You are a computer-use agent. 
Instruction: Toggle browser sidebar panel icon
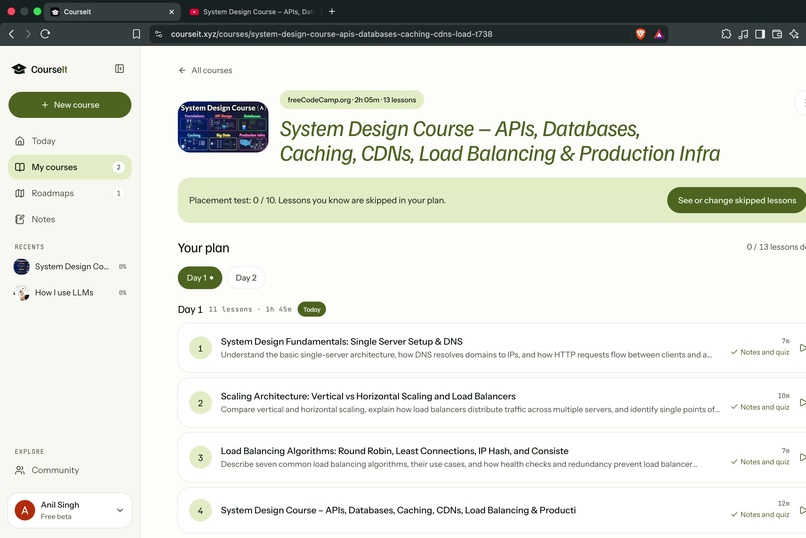click(760, 34)
